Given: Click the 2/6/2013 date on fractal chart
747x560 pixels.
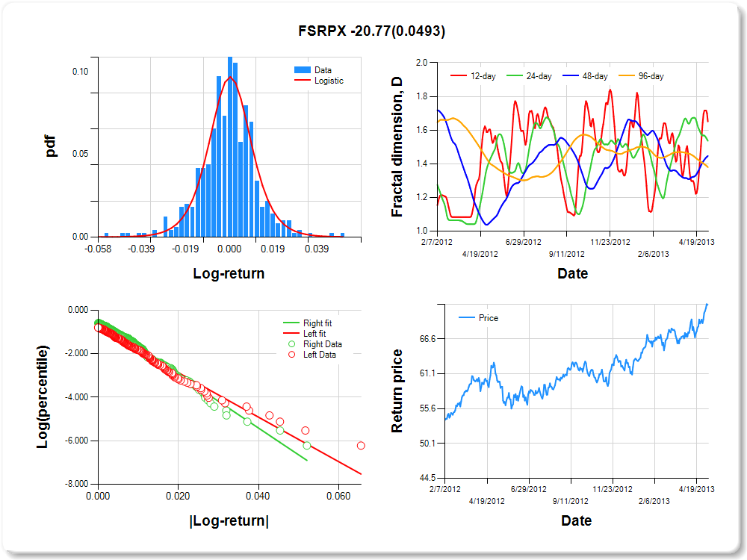Looking at the screenshot, I should pyautogui.click(x=654, y=254).
